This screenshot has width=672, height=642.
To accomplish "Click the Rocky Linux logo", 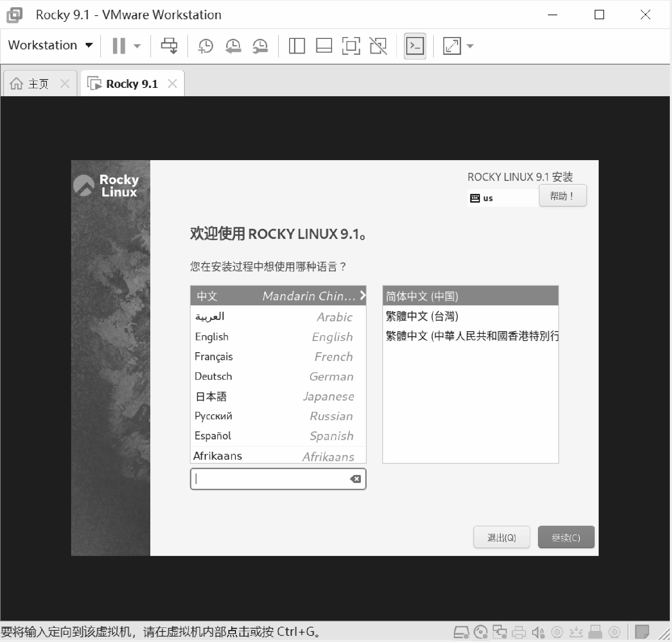I will pos(106,186).
